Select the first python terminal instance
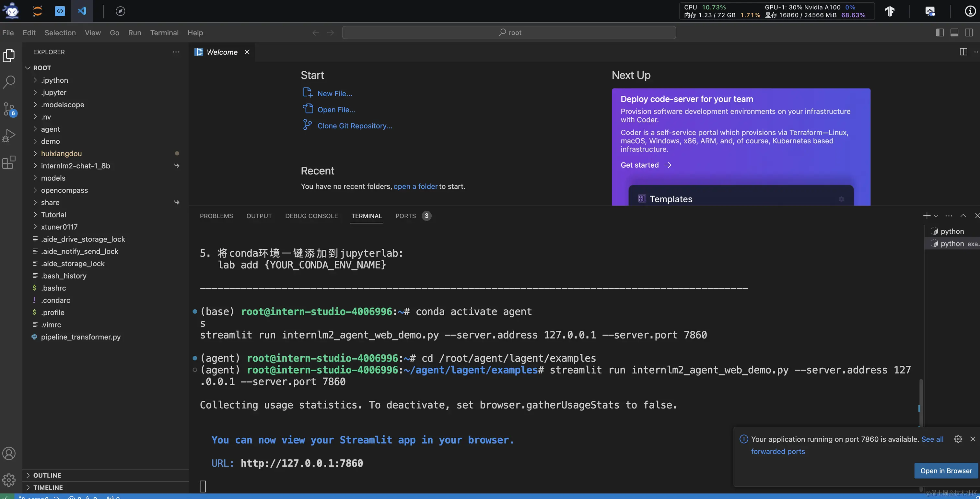Screen dimensions: 980x499 click(x=952, y=232)
